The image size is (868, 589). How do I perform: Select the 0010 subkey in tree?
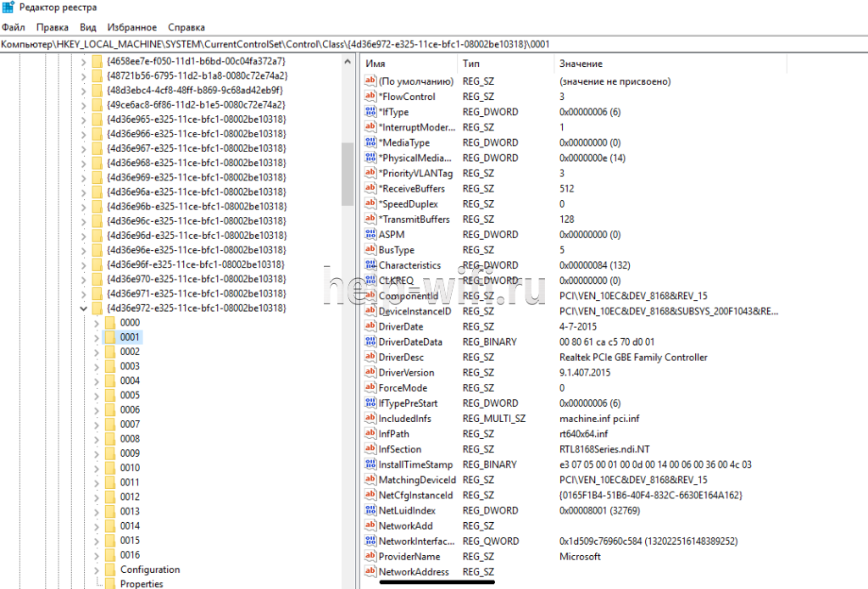click(130, 468)
